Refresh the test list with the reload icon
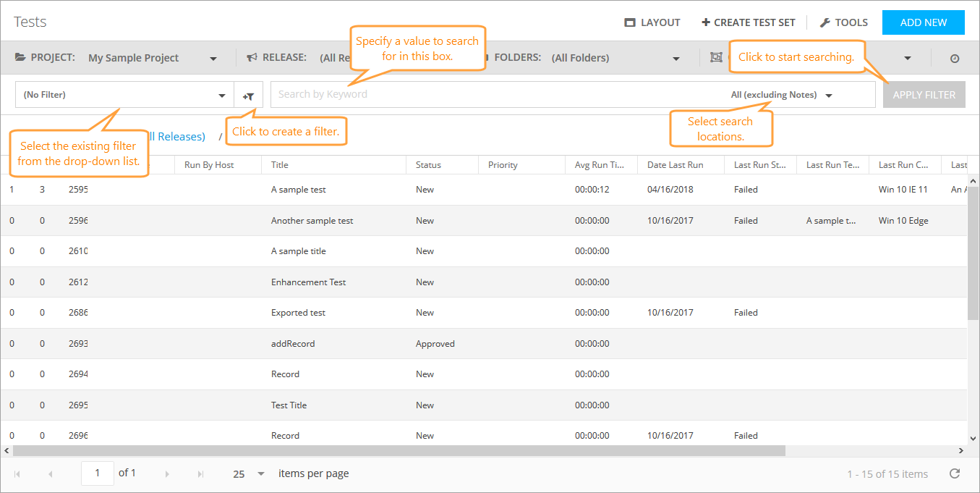 coord(954,473)
